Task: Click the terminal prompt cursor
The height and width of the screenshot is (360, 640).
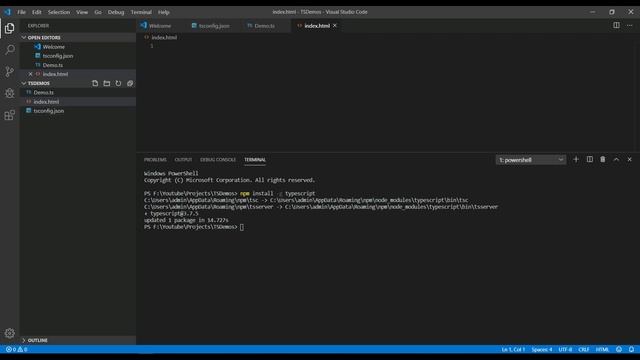Action: pos(242,227)
